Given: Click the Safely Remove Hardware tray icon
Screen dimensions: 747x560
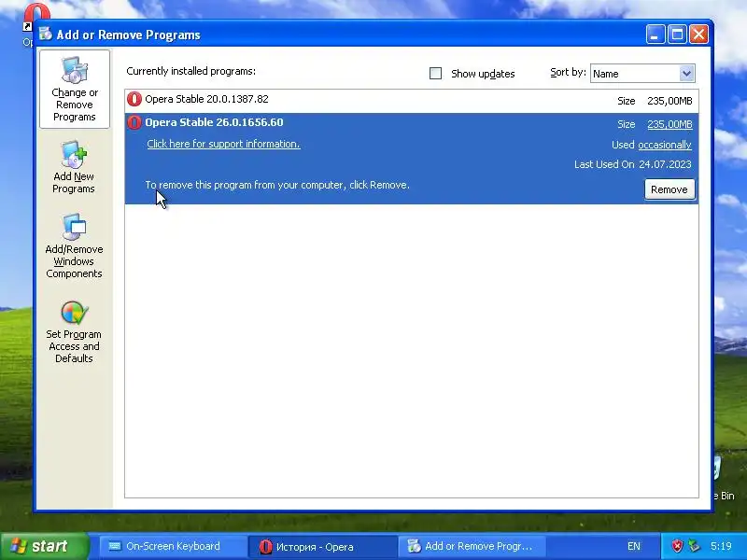Looking at the screenshot, I should click(x=695, y=546).
